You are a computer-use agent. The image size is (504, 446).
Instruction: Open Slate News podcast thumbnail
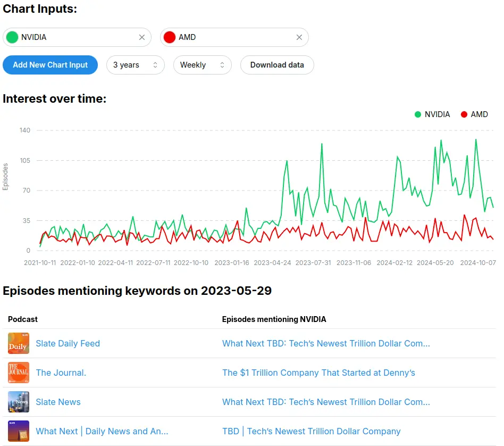tap(19, 402)
